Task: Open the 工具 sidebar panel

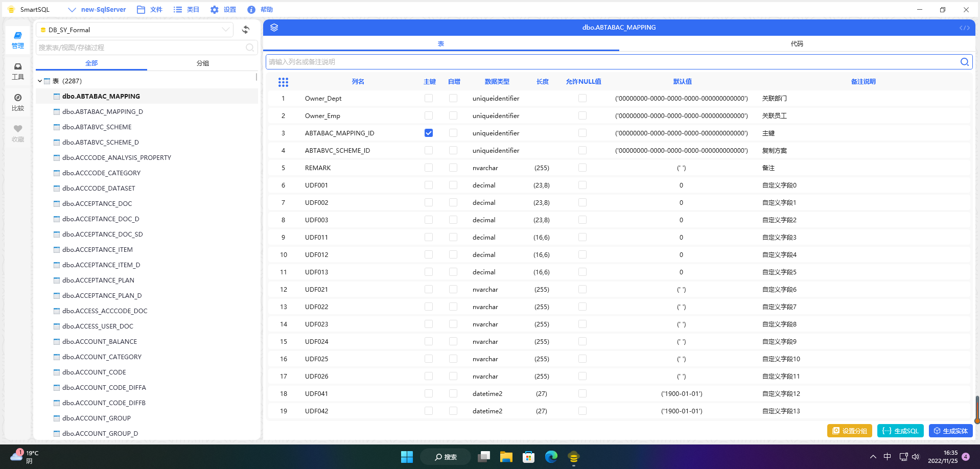Action: click(x=18, y=71)
